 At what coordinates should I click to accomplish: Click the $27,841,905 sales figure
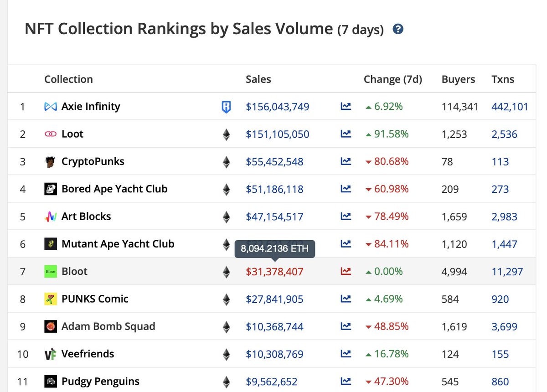[274, 299]
